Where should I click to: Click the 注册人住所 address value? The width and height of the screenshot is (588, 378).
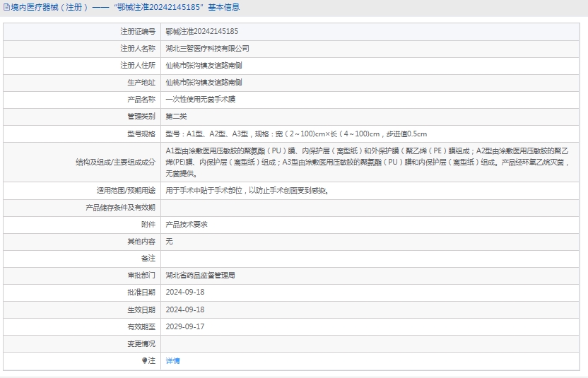[204, 66]
